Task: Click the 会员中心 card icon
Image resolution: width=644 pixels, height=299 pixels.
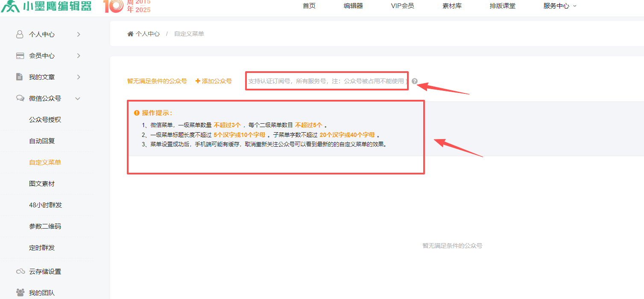Action: click(20, 55)
